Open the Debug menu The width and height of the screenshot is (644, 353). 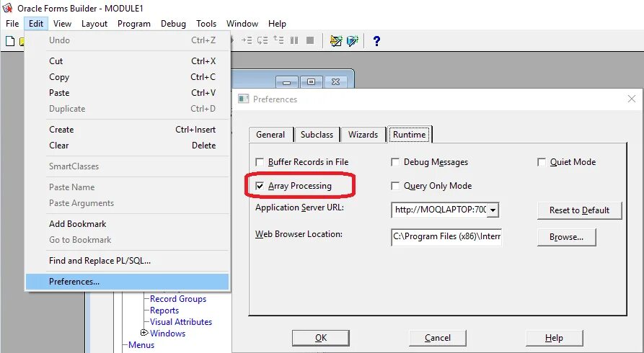(173, 24)
